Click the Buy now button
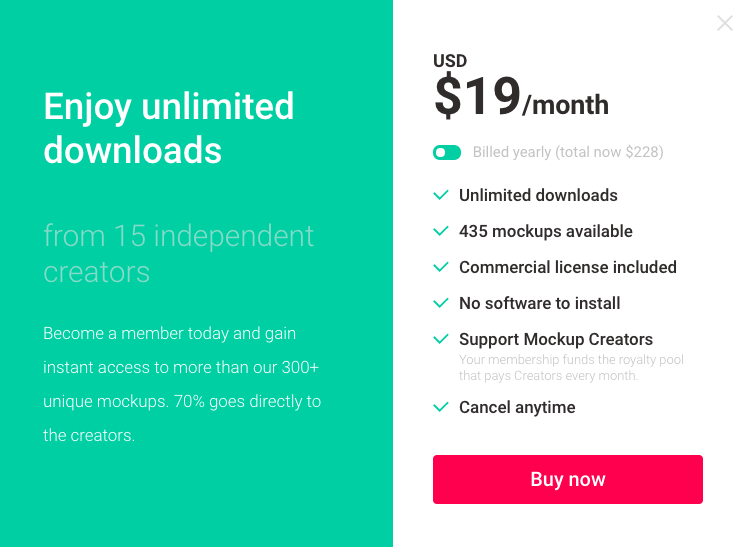The width and height of the screenshot is (746, 547). (x=567, y=479)
